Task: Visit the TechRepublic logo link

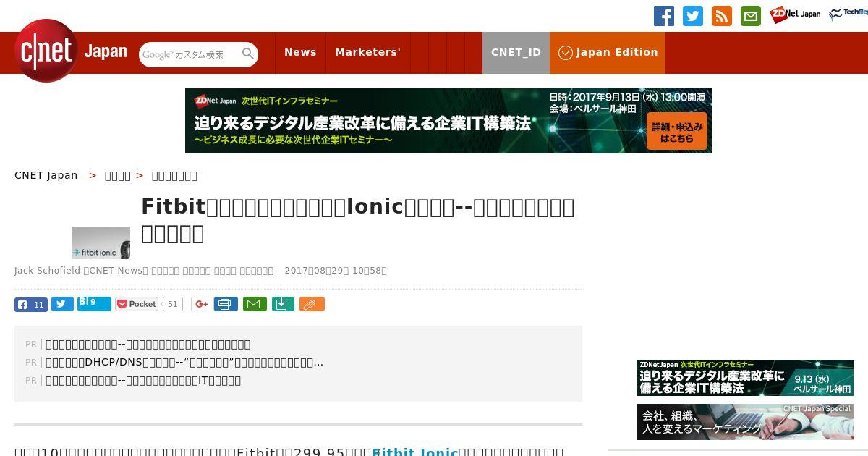Action: coord(848,14)
